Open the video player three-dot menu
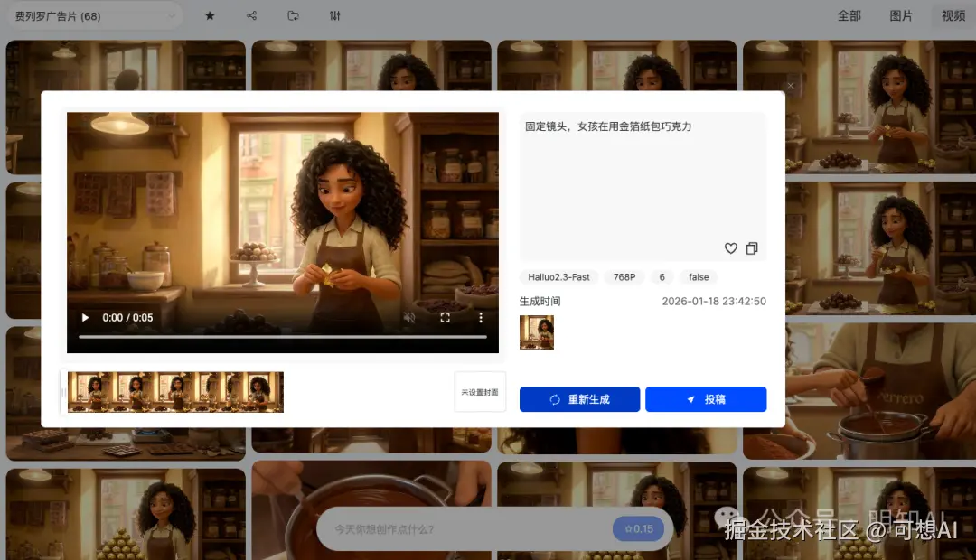 point(481,317)
